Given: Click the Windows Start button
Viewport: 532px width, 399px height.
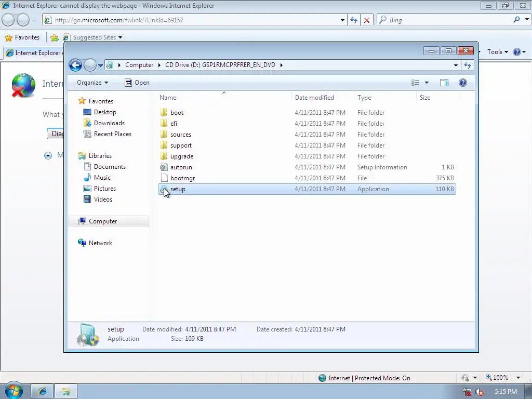Looking at the screenshot, I should coord(14,391).
